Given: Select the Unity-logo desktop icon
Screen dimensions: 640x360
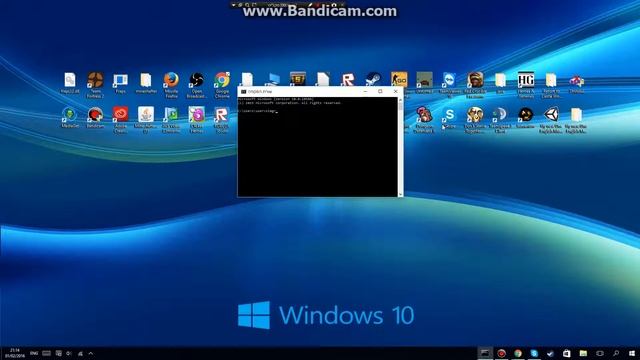Looking at the screenshot, I should click(551, 120).
